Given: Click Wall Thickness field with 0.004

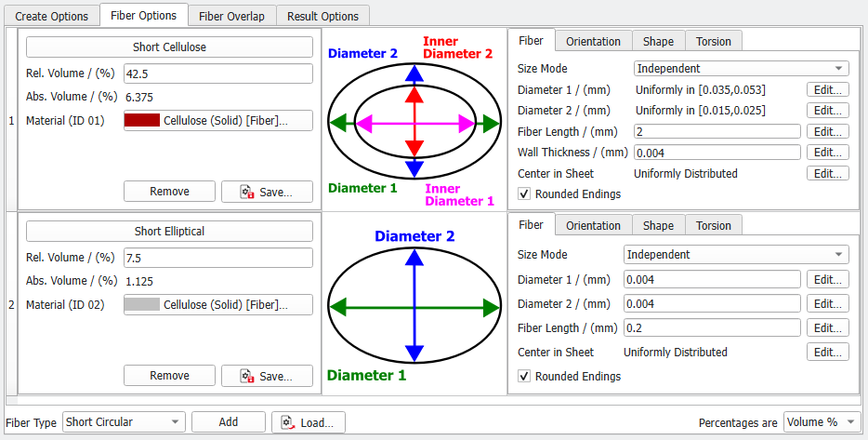Looking at the screenshot, I should [x=717, y=152].
